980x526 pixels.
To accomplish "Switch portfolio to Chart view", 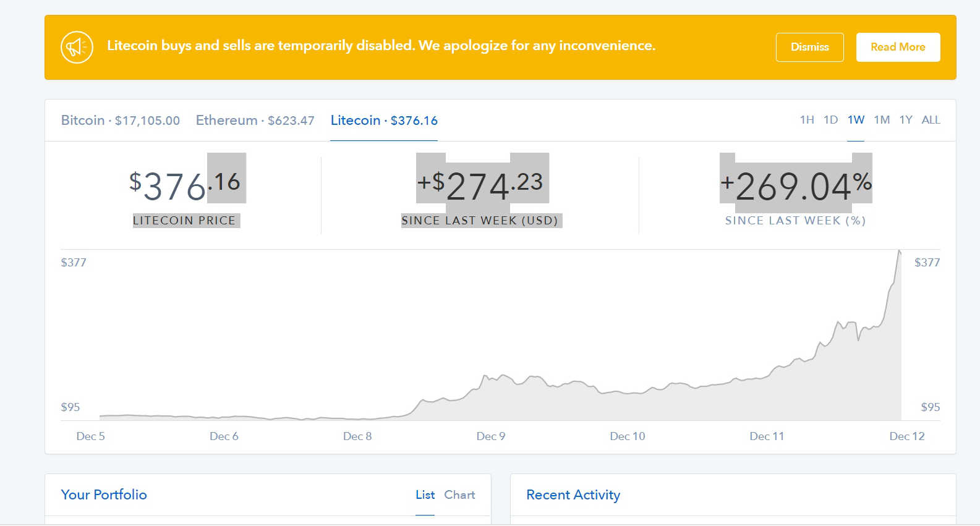I will tap(459, 494).
